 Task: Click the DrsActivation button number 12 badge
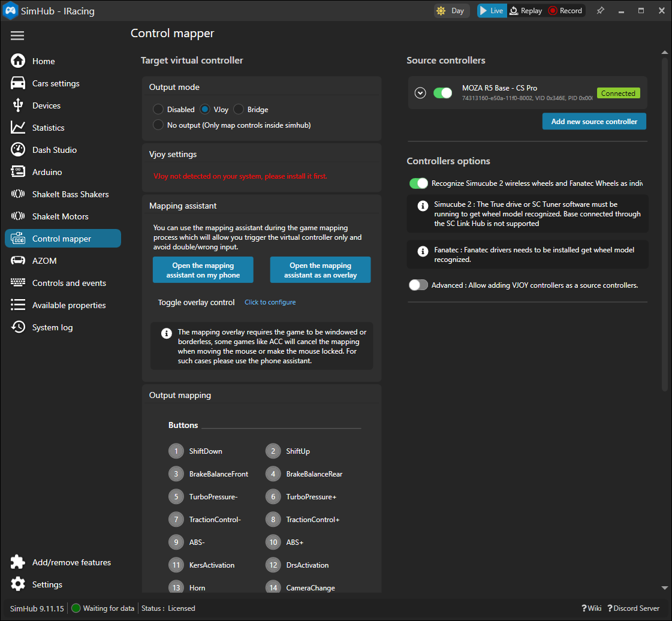tap(273, 565)
